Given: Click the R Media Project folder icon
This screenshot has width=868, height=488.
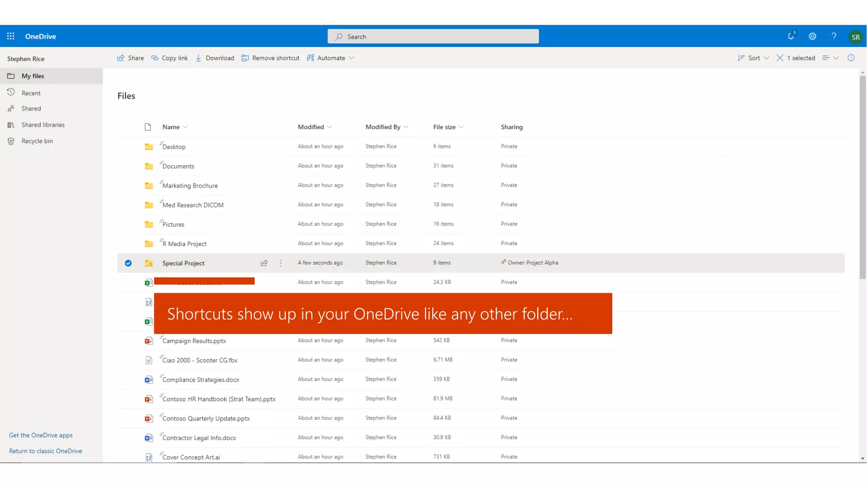Looking at the screenshot, I should (149, 244).
